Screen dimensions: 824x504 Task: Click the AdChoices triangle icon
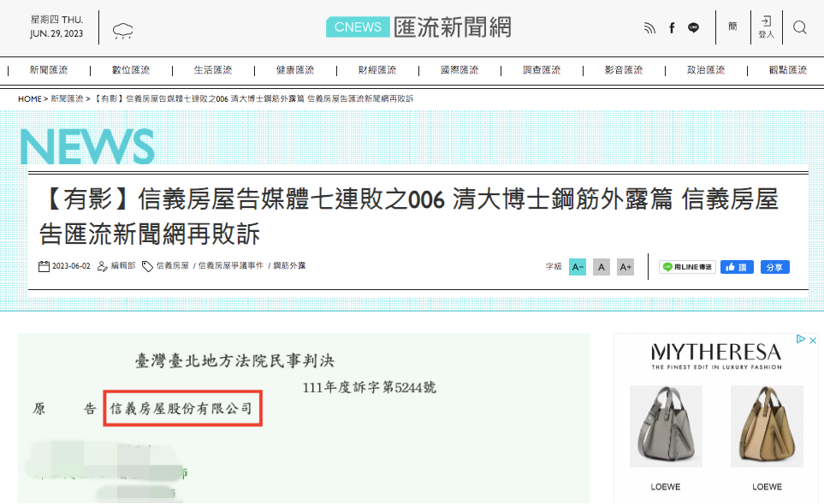[801, 339]
